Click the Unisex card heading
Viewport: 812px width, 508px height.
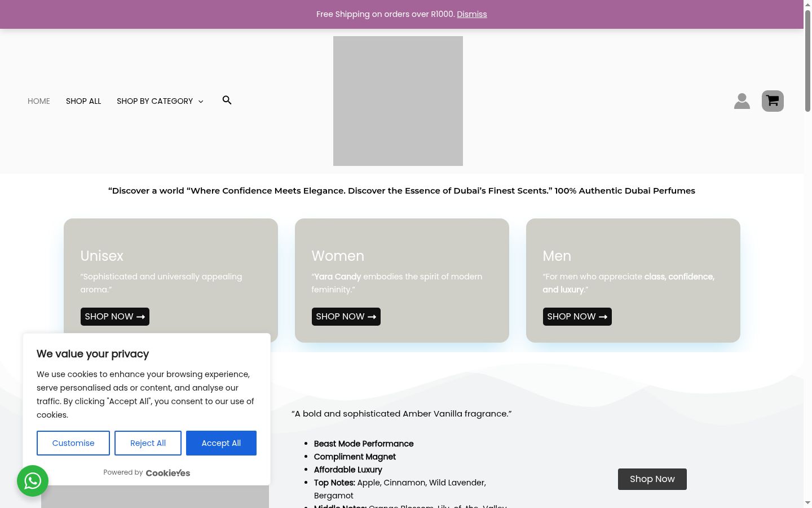[102, 256]
